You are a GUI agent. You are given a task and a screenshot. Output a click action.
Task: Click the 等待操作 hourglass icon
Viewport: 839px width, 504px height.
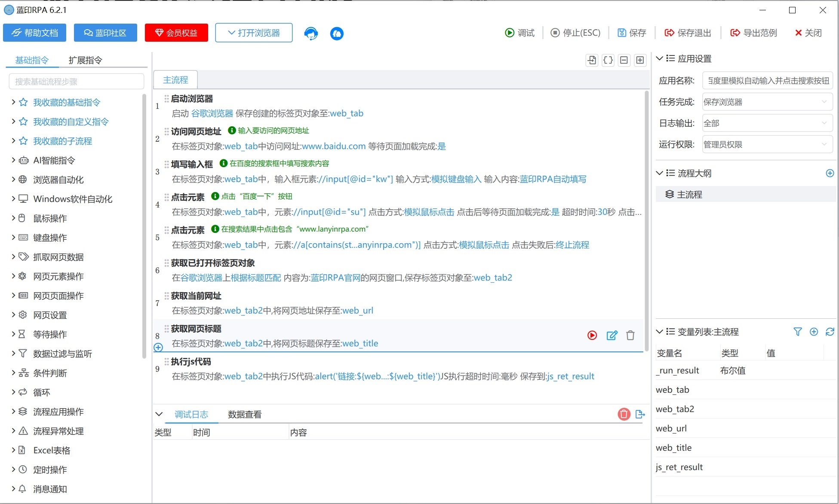(x=22, y=334)
